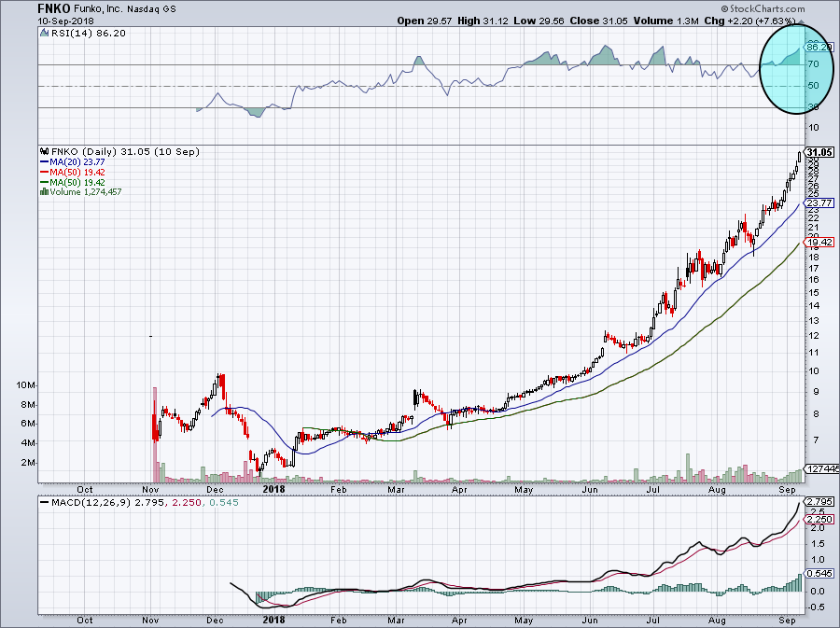Screen dimensions: 840x628
Task: Click the MACD line legend icon
Action: (45, 503)
